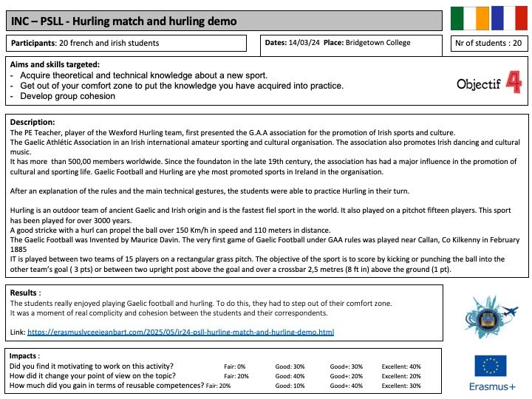532x399 pixels.
Task: Click 'Acquire theoretical and technical knowledge' line
Action: point(143,75)
